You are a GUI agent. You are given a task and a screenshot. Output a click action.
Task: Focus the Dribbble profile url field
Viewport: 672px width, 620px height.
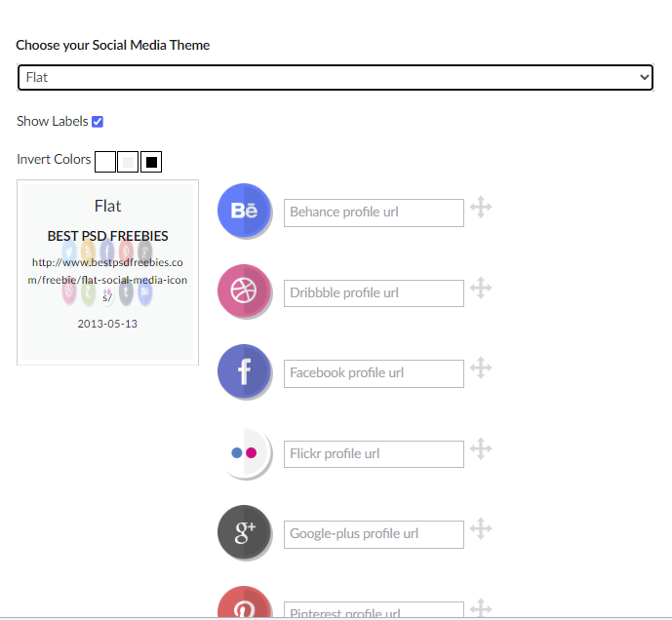(x=374, y=293)
